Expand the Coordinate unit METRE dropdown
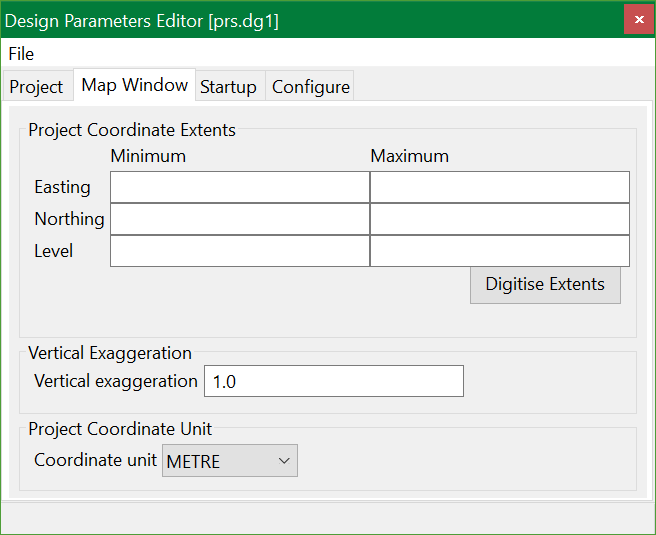 230,461
